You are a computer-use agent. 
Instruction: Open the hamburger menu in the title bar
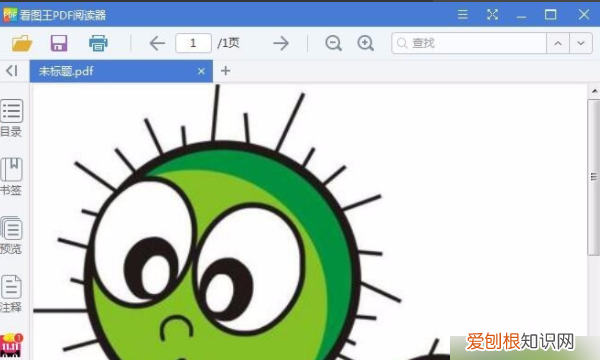pos(463,15)
